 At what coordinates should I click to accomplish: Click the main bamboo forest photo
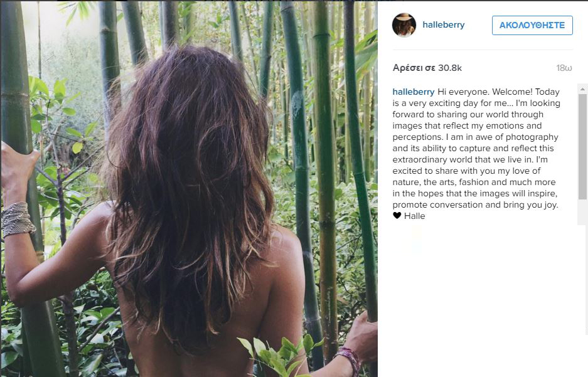pos(189,189)
